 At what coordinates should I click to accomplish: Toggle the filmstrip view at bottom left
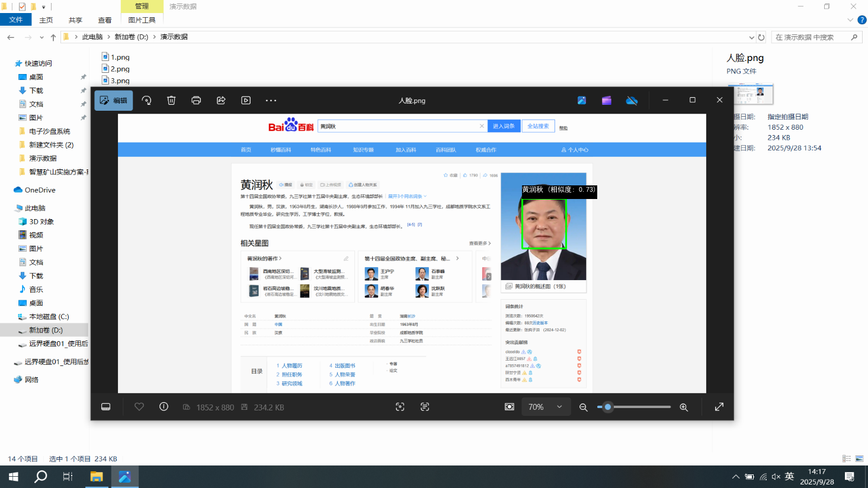(106, 407)
